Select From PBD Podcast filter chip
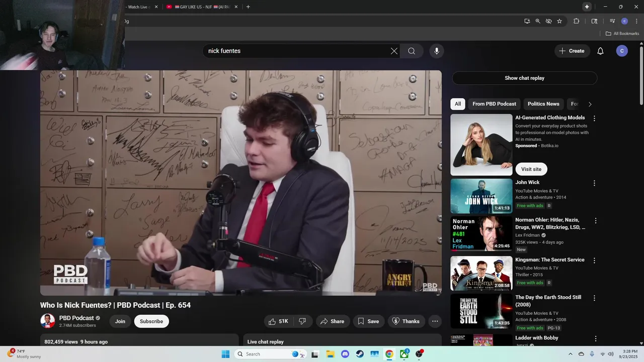The width and height of the screenshot is (644, 362). [x=494, y=104]
